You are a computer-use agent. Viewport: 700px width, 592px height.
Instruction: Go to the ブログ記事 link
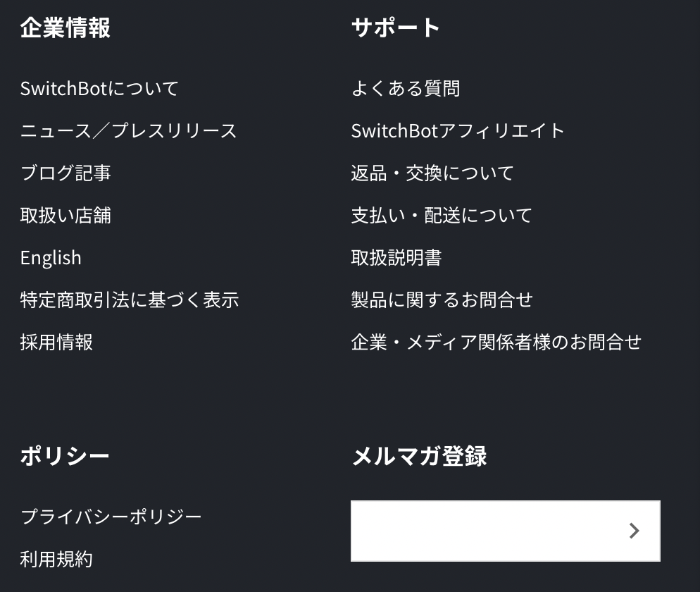click(x=65, y=173)
